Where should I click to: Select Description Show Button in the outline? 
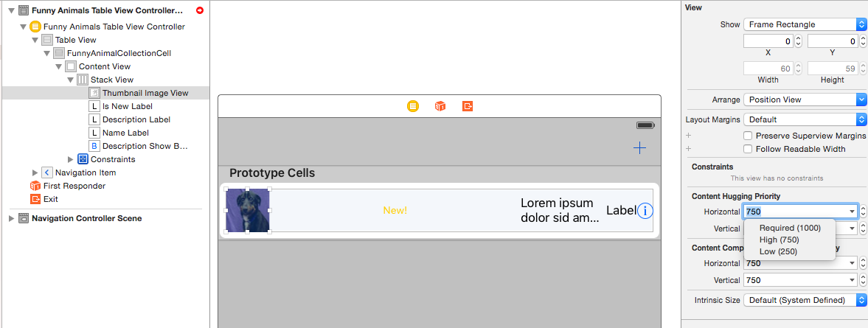pyautogui.click(x=145, y=146)
